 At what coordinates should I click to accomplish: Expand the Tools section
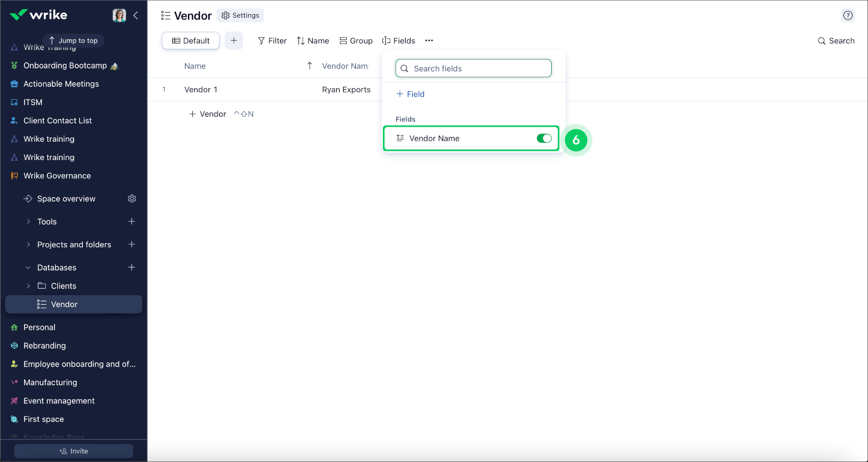(x=28, y=221)
